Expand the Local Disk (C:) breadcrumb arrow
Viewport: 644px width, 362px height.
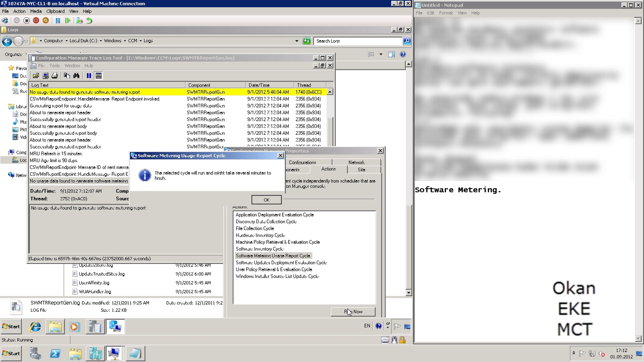[101, 41]
